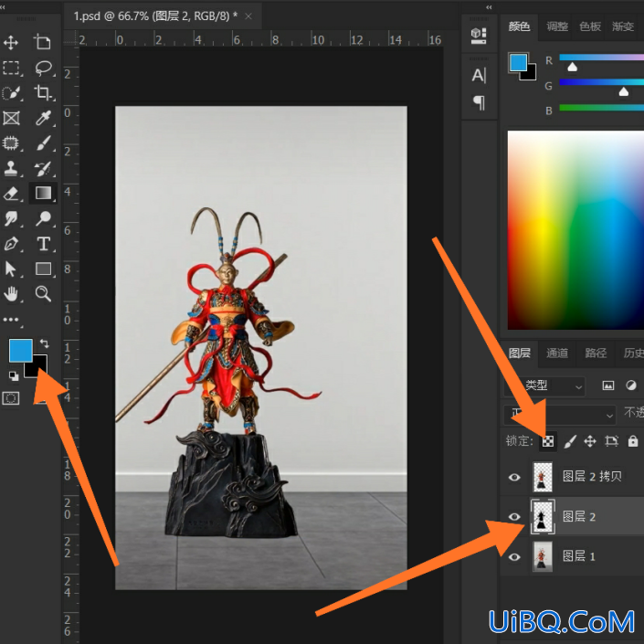
Task: Pick a color in the spectrum field
Action: [575, 230]
